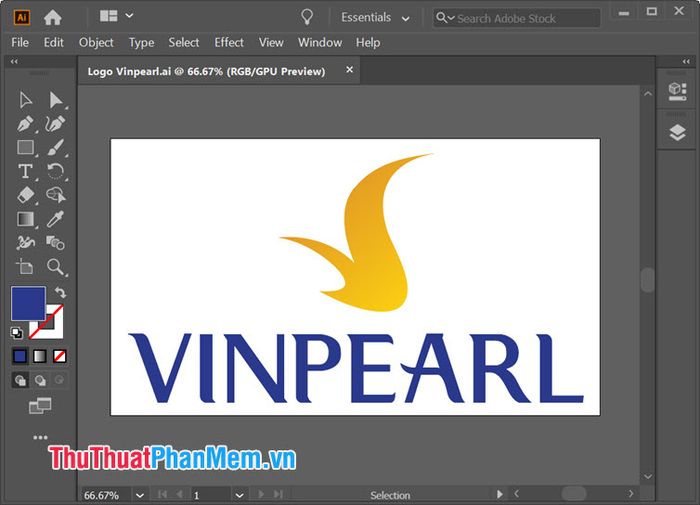
Task: Open the Object menu
Action: pos(96,42)
